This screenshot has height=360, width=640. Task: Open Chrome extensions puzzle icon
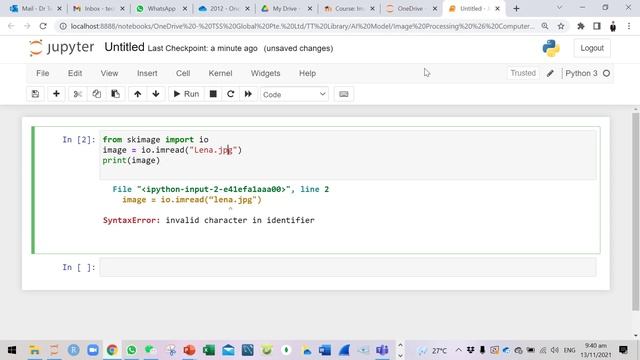[580, 26]
